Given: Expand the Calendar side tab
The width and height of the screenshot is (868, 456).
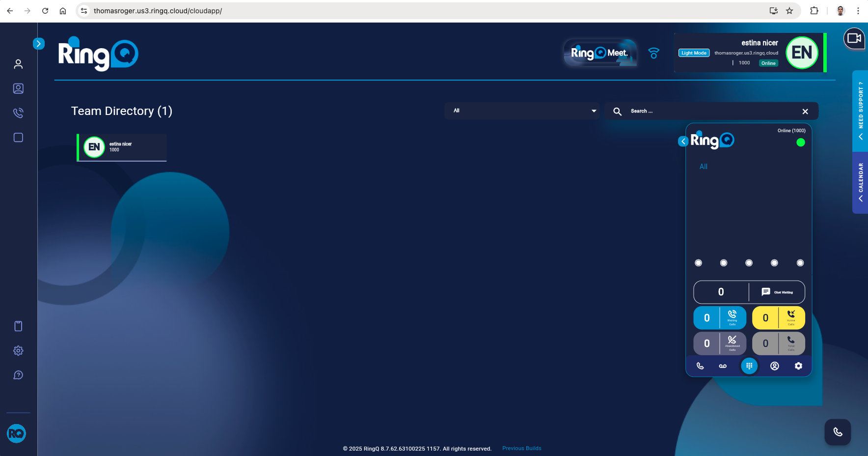Looking at the screenshot, I should [860, 182].
